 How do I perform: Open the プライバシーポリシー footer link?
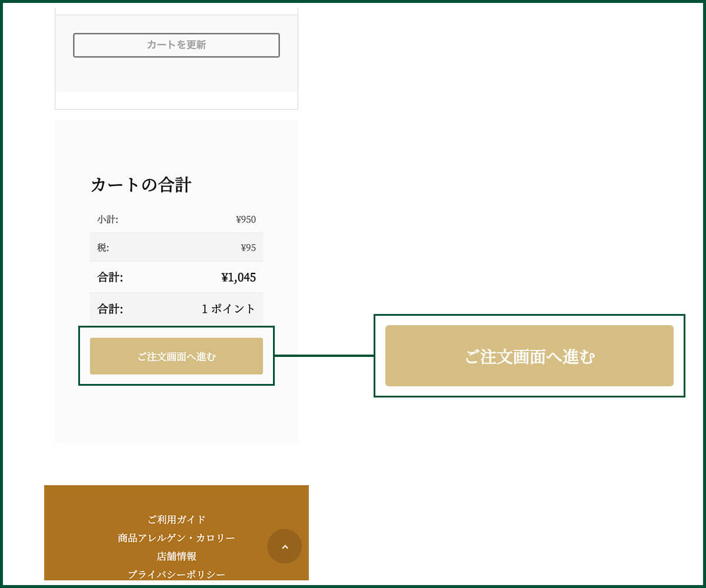point(176,574)
